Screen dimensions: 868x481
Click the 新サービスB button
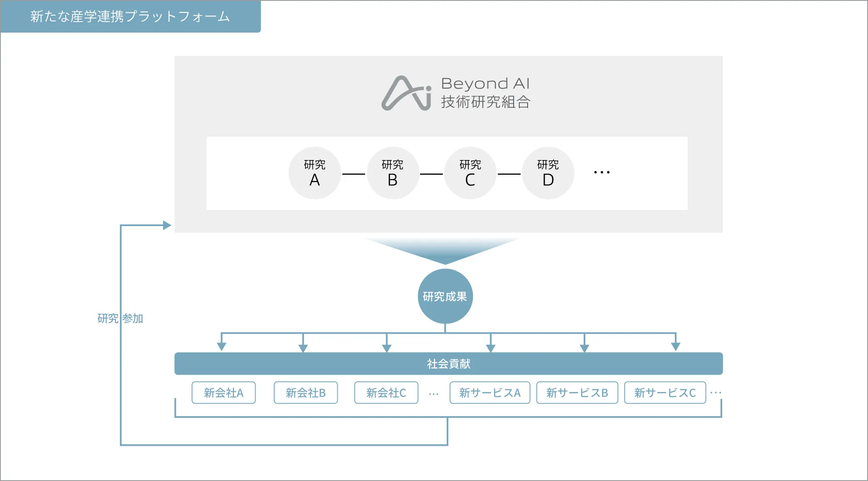577,393
